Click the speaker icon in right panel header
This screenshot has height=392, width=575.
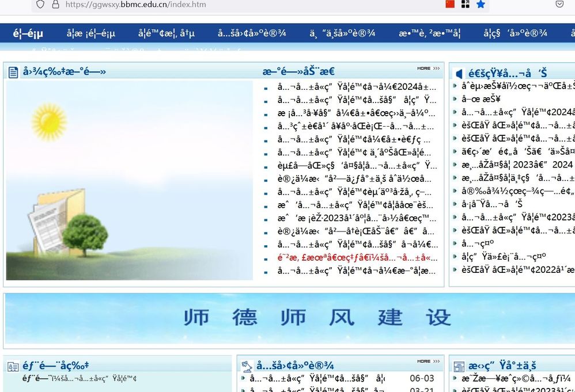pyautogui.click(x=459, y=74)
